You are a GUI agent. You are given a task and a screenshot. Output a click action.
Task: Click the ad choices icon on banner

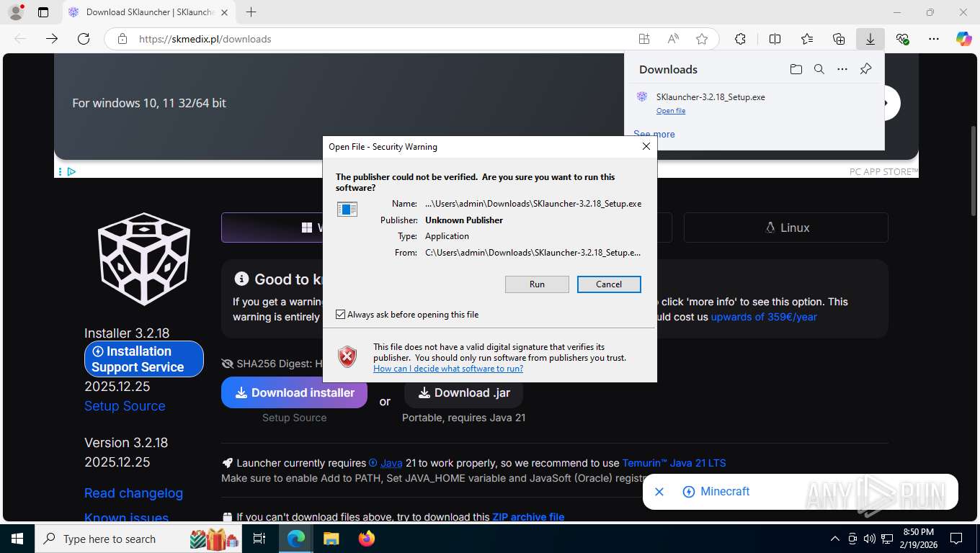71,171
